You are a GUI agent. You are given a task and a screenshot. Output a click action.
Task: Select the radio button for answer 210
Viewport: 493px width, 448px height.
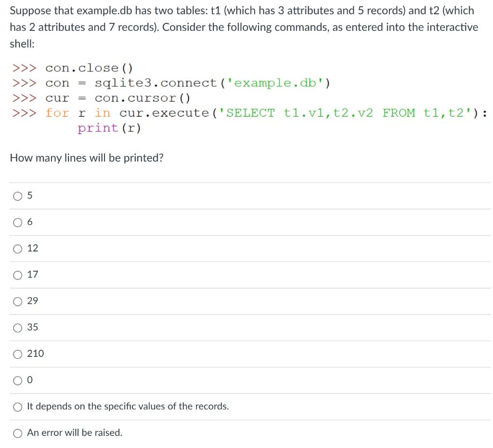(x=18, y=354)
